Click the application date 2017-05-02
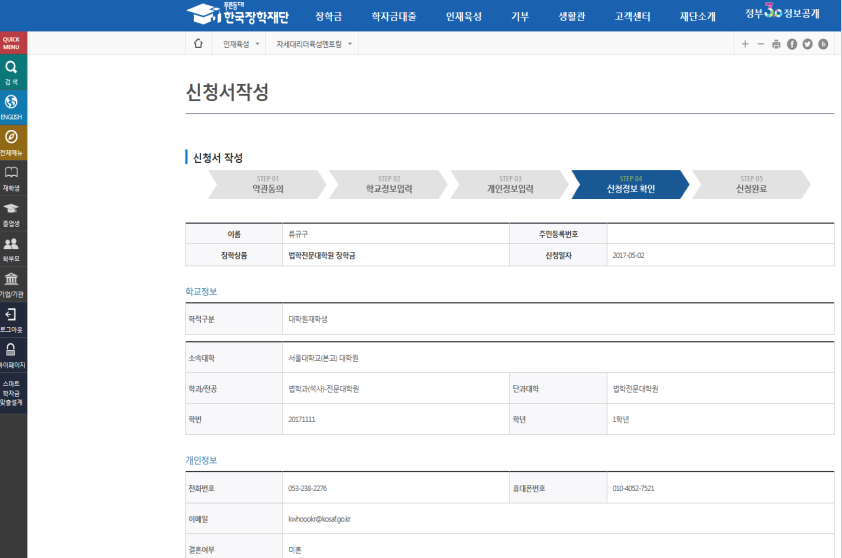 click(628, 256)
